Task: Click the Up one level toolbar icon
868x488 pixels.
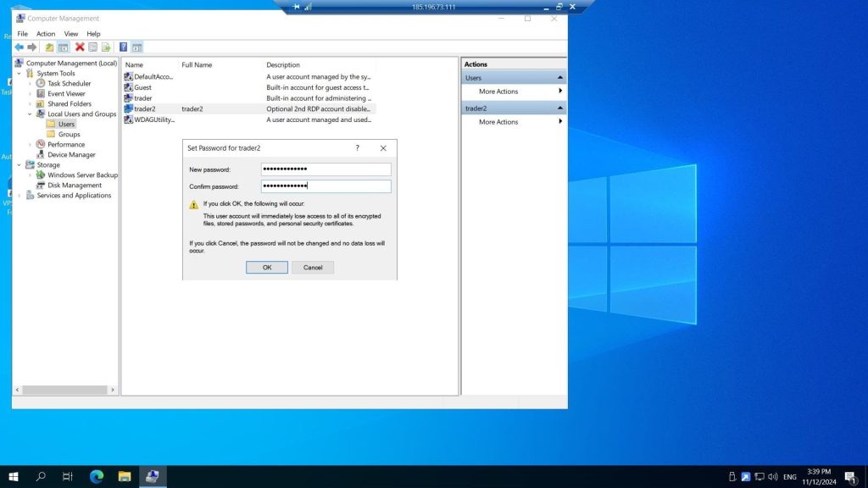Action: [49, 47]
